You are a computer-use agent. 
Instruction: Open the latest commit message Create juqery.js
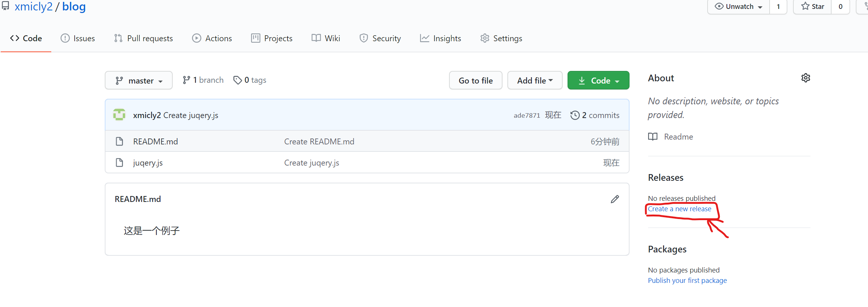click(x=191, y=115)
